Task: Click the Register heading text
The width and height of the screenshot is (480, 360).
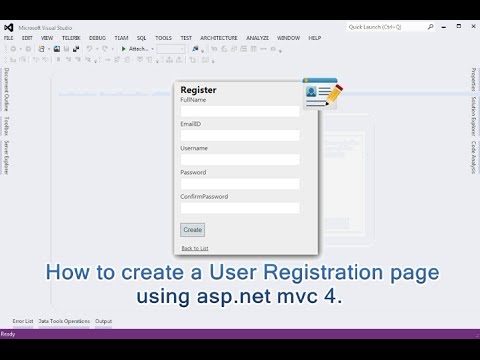Action: [198, 90]
